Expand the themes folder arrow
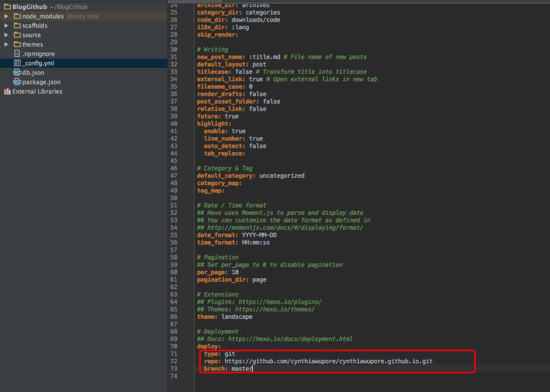The height and width of the screenshot is (392, 550). (6, 45)
